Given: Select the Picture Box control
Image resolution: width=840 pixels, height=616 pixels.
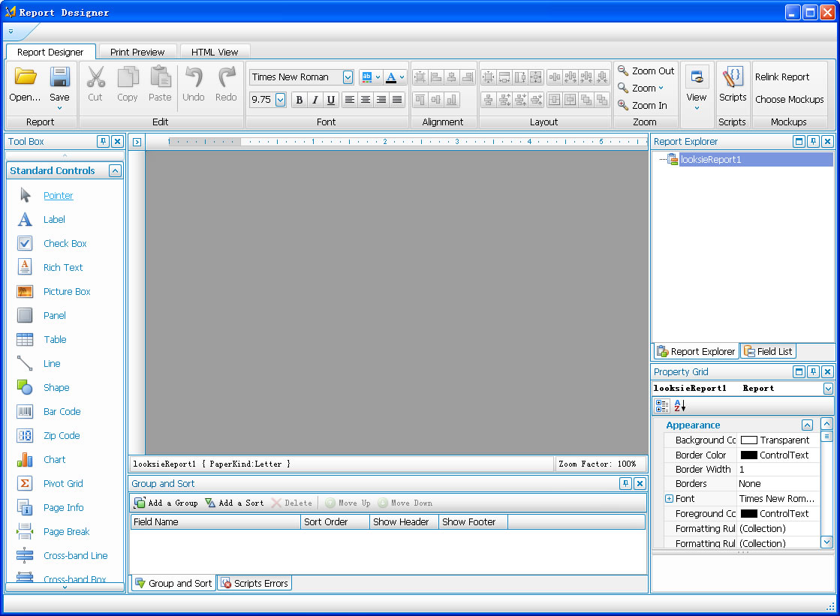Looking at the screenshot, I should coord(67,291).
